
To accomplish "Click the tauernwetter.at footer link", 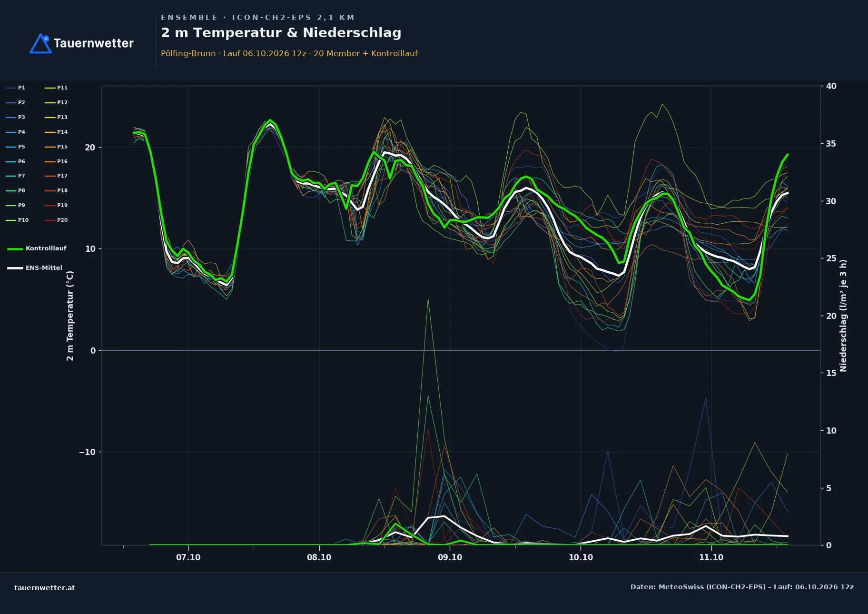I will (45, 588).
